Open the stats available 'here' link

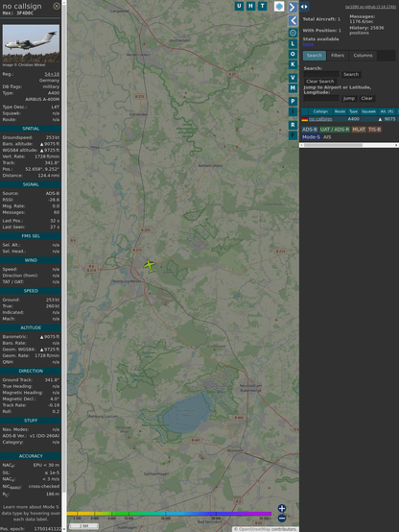tap(308, 44)
